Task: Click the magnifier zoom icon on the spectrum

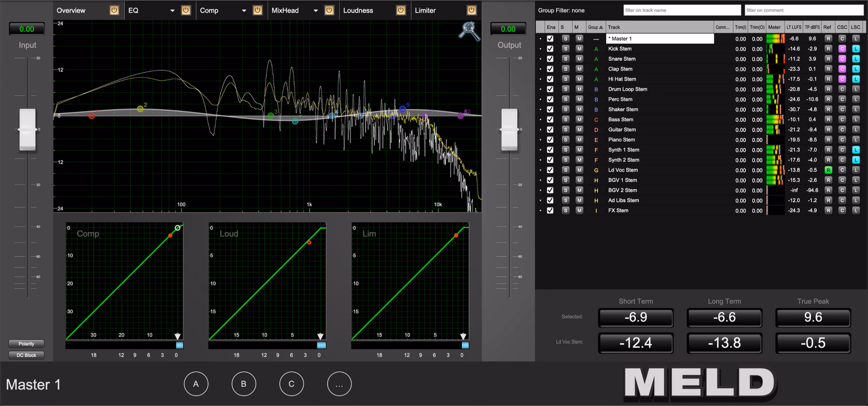Action: tap(469, 31)
